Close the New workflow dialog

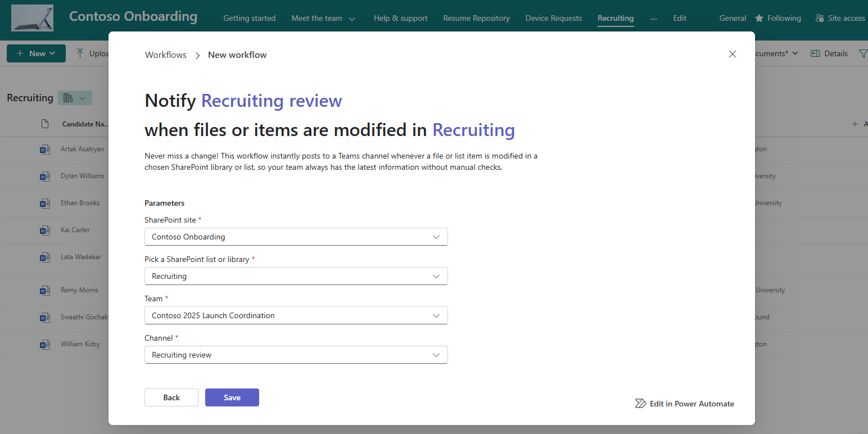(x=732, y=54)
